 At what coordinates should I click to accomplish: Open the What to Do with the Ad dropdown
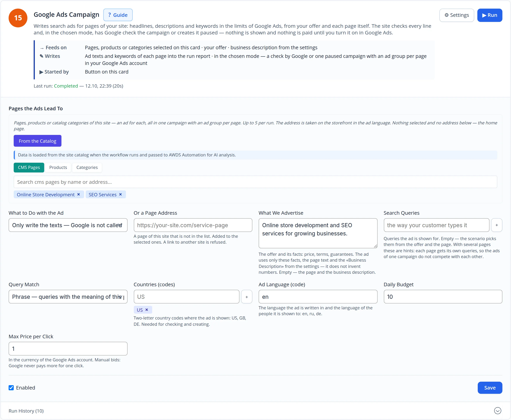(x=68, y=225)
